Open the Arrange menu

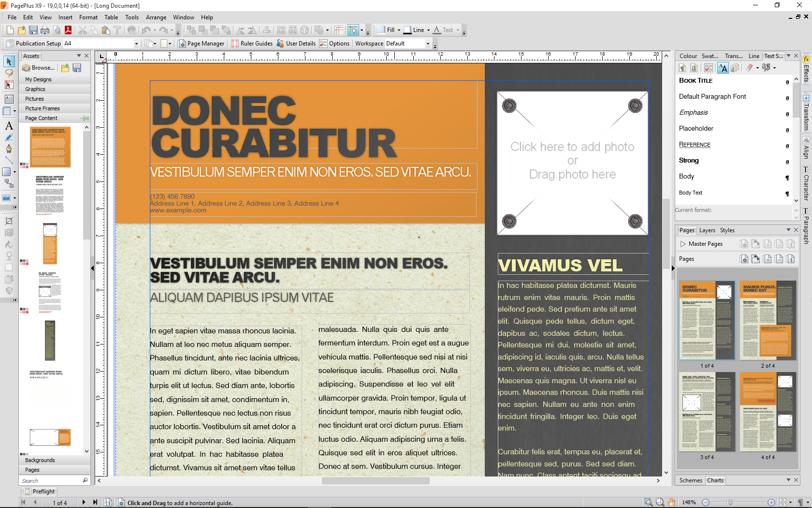point(156,17)
